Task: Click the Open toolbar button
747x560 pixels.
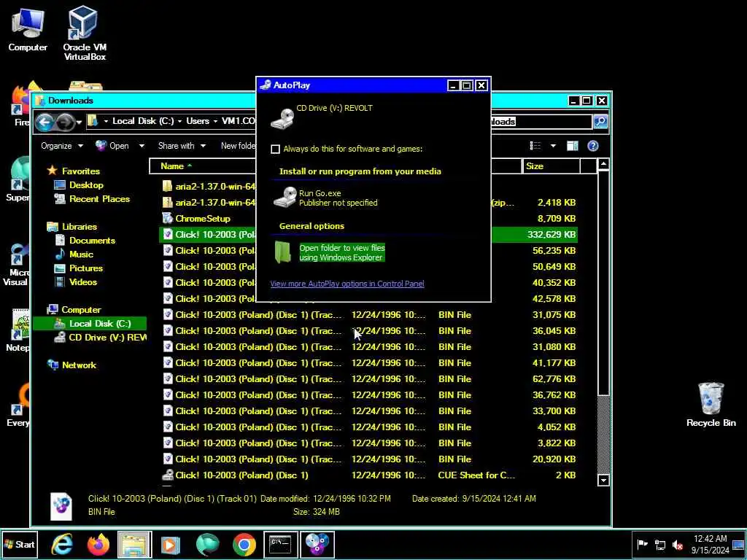Action: [112, 146]
